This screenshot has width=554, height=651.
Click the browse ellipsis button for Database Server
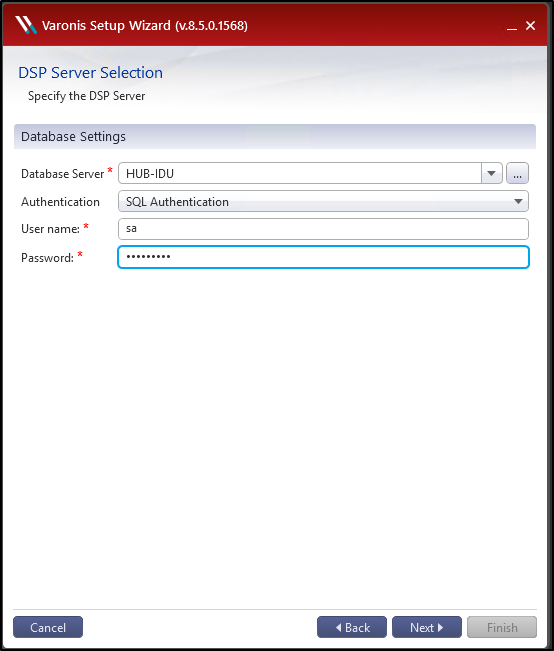[x=517, y=173]
